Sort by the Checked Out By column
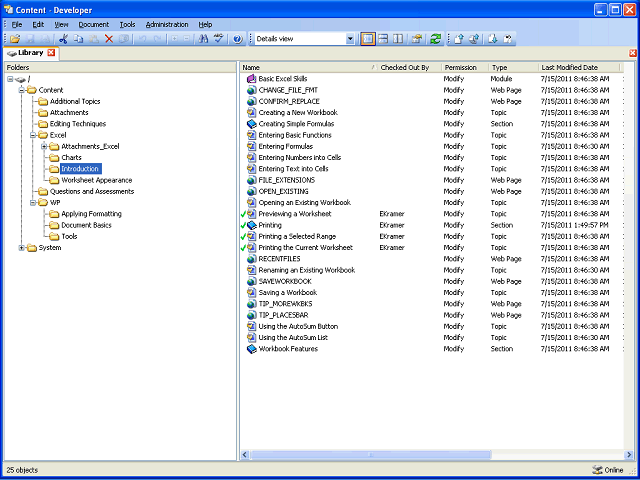Screen dimensions: 640x480 point(409,68)
